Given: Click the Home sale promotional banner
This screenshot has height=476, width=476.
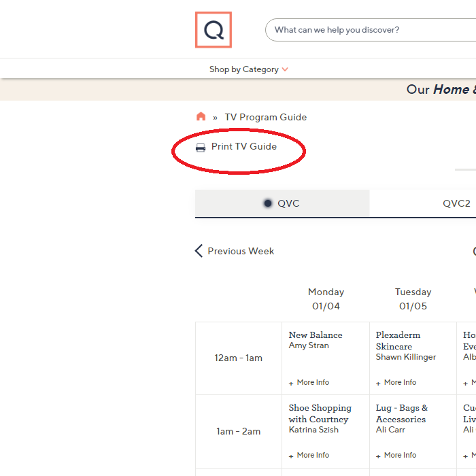Looking at the screenshot, I should tap(441, 90).
